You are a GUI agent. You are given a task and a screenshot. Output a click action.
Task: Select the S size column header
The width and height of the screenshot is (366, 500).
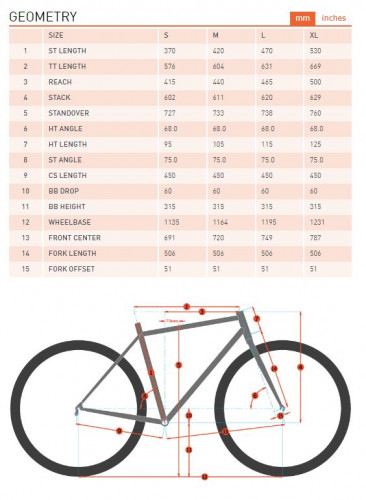(x=166, y=35)
